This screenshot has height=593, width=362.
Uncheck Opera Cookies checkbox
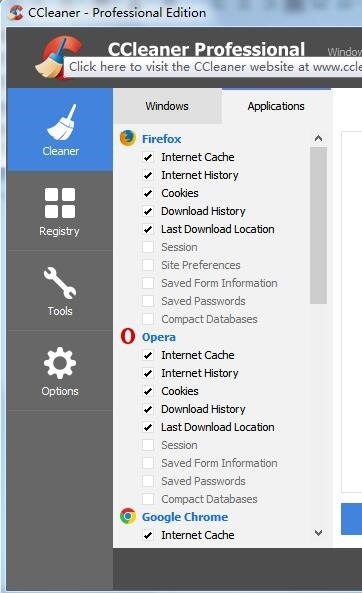pos(148,391)
